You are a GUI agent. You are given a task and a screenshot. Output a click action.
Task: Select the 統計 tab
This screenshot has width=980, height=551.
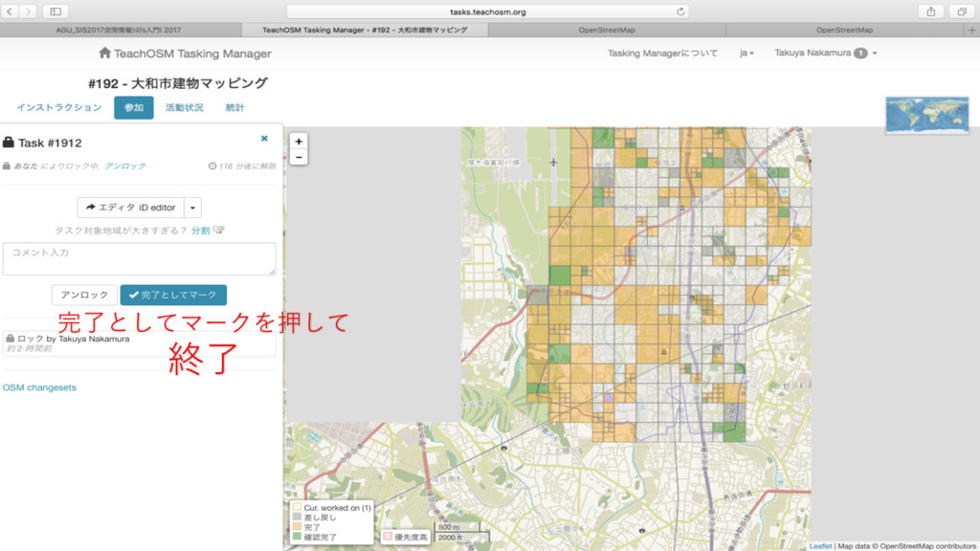click(234, 108)
